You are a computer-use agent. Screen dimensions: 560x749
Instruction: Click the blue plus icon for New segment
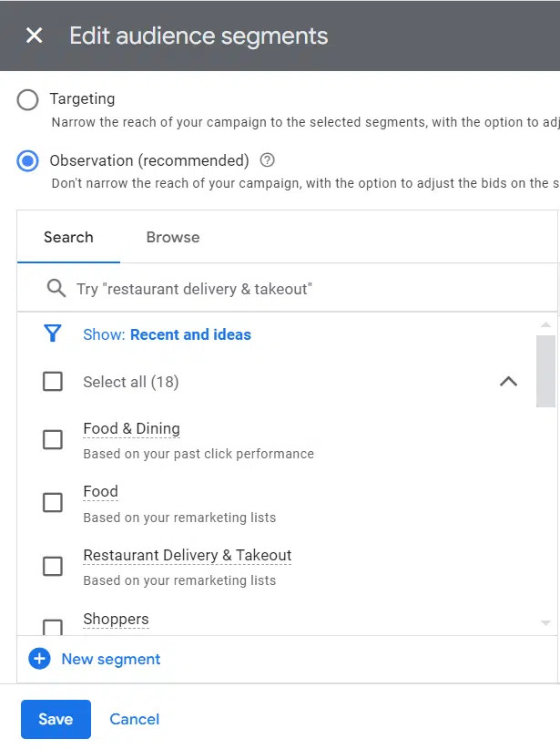point(40,658)
